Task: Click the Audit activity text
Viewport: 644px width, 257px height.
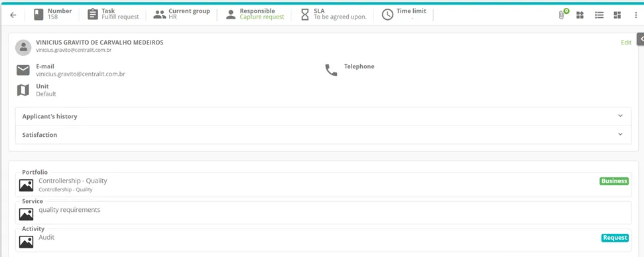Action: [x=46, y=237]
